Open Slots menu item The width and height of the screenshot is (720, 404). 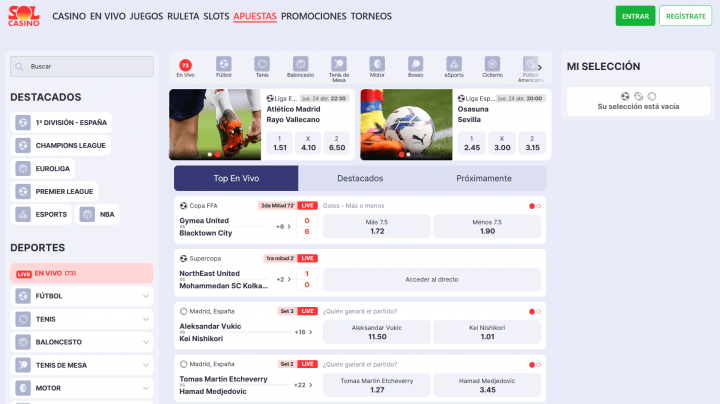point(216,16)
